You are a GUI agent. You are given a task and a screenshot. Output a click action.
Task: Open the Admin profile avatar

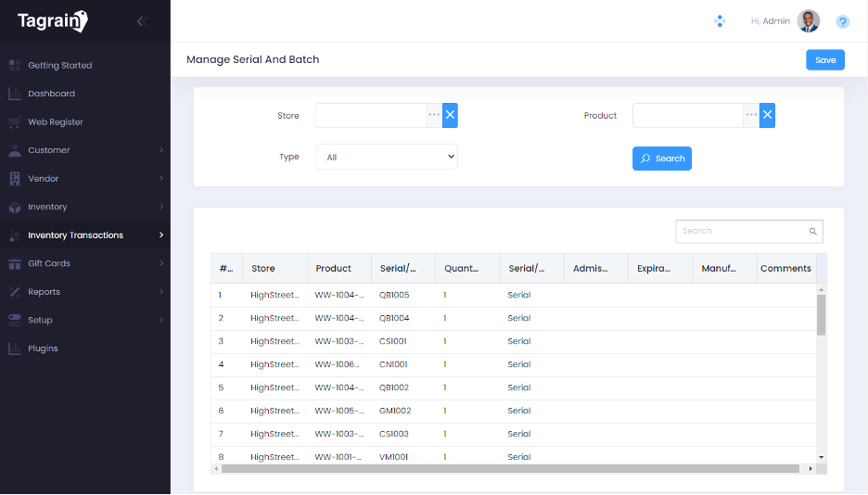809,21
